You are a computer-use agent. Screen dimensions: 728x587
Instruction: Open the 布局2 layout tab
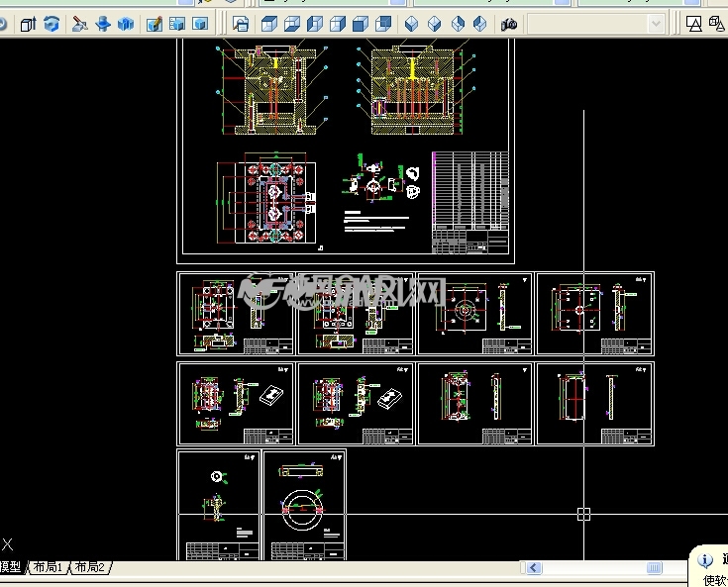point(89,567)
